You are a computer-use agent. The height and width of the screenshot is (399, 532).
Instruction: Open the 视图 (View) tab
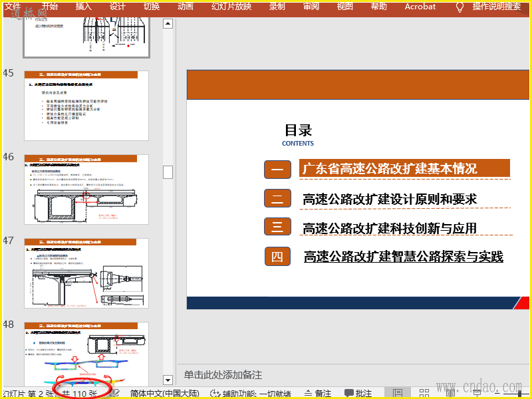point(344,6)
